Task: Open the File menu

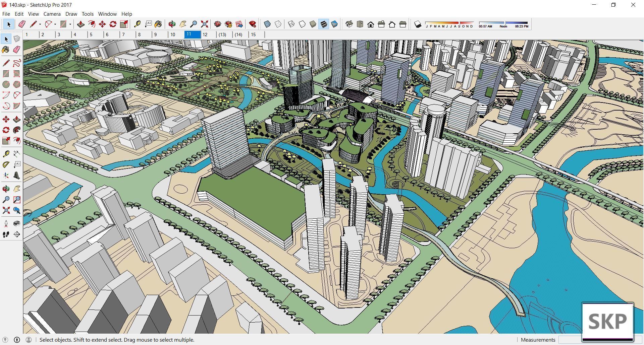Action: (6, 14)
